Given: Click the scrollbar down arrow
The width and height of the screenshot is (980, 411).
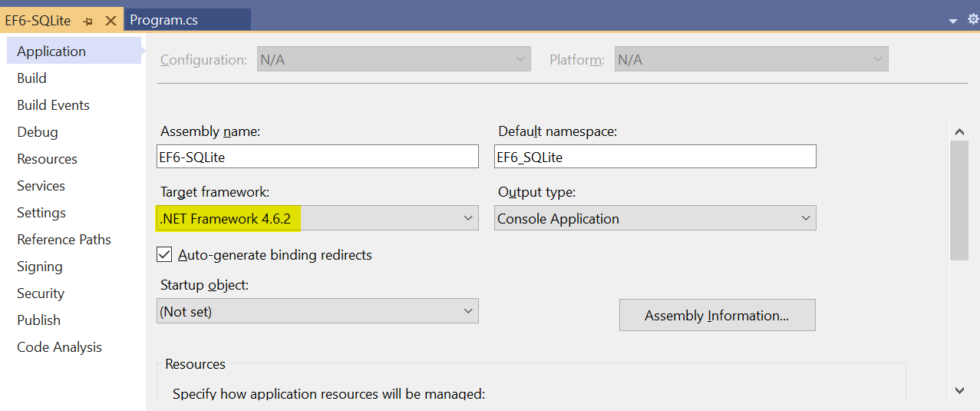Looking at the screenshot, I should click(x=959, y=390).
